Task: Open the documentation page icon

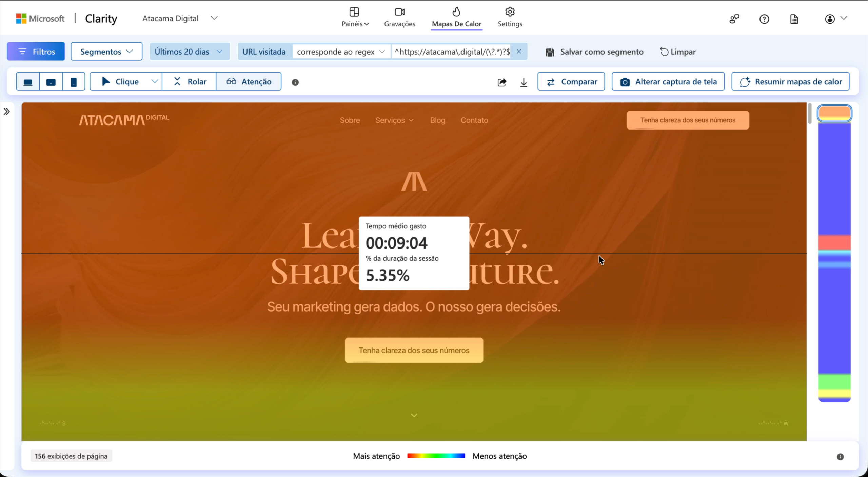Action: [x=794, y=19]
